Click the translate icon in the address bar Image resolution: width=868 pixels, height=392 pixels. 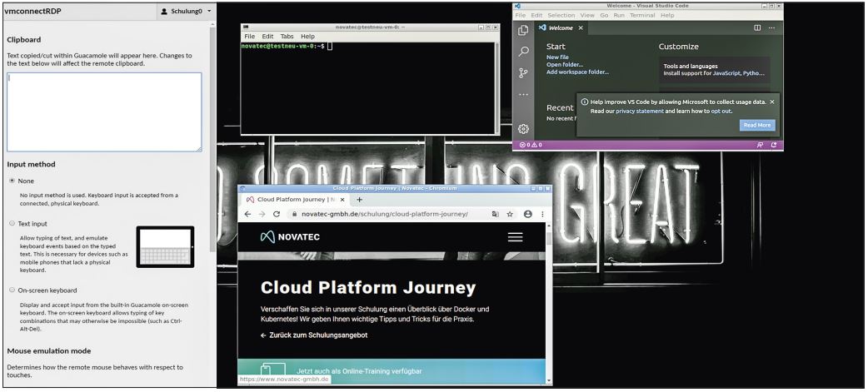[495, 214]
